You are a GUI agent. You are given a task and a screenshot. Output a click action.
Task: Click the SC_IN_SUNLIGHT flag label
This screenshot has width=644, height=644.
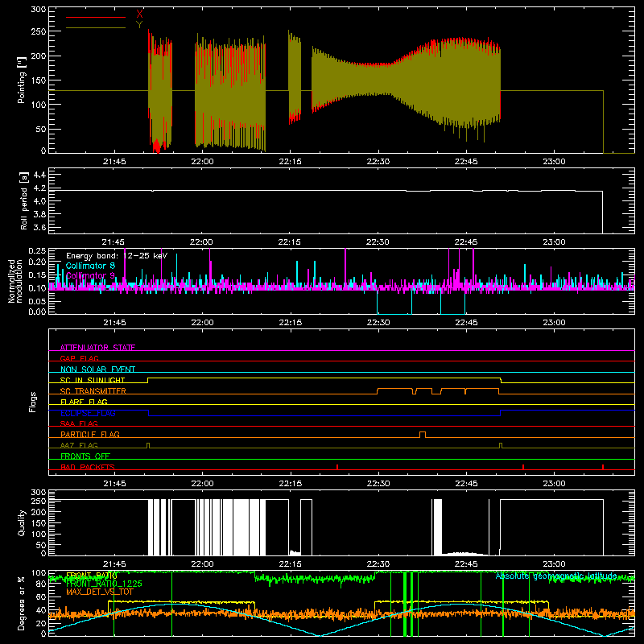click(93, 380)
